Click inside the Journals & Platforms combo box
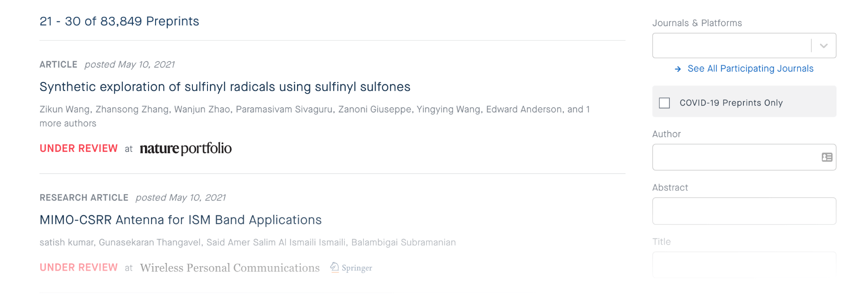 pyautogui.click(x=731, y=46)
